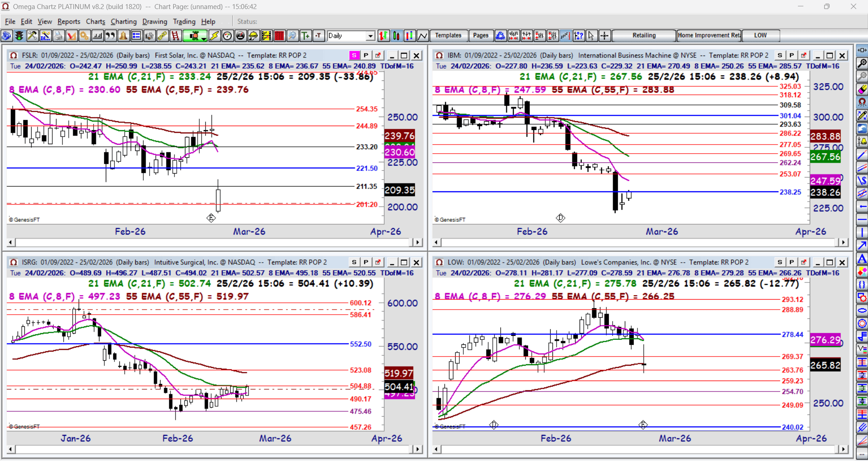Screen dimensions: 868x461
Task: Open the File menu
Action: click(x=10, y=22)
